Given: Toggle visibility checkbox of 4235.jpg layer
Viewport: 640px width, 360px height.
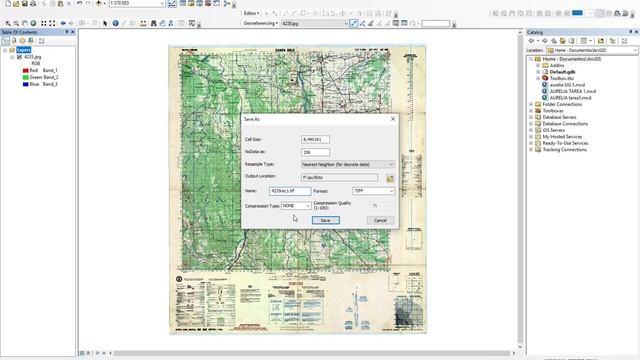Looking at the screenshot, I should (19, 57).
